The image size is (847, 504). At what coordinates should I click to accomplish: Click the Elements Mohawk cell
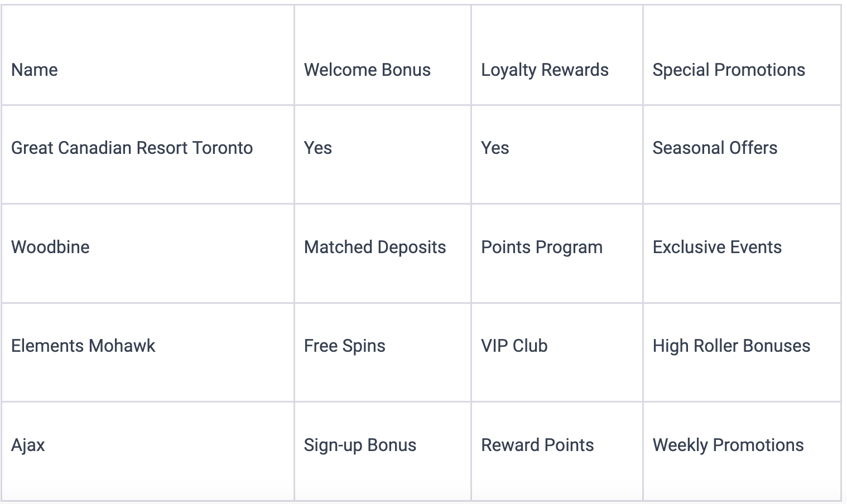(x=83, y=346)
